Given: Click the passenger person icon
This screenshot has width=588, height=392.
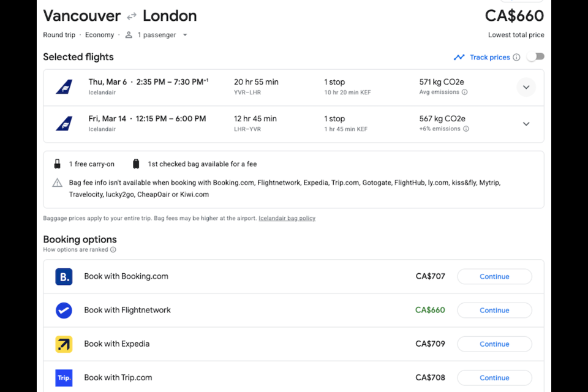Looking at the screenshot, I should click(x=129, y=35).
